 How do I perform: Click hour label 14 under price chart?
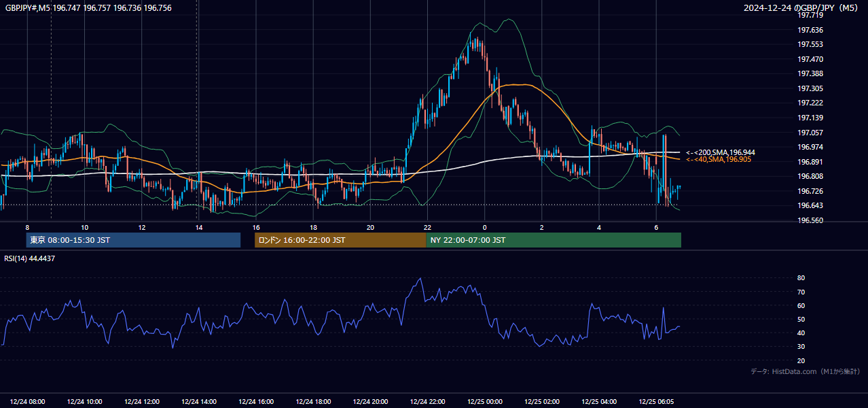pyautogui.click(x=199, y=227)
